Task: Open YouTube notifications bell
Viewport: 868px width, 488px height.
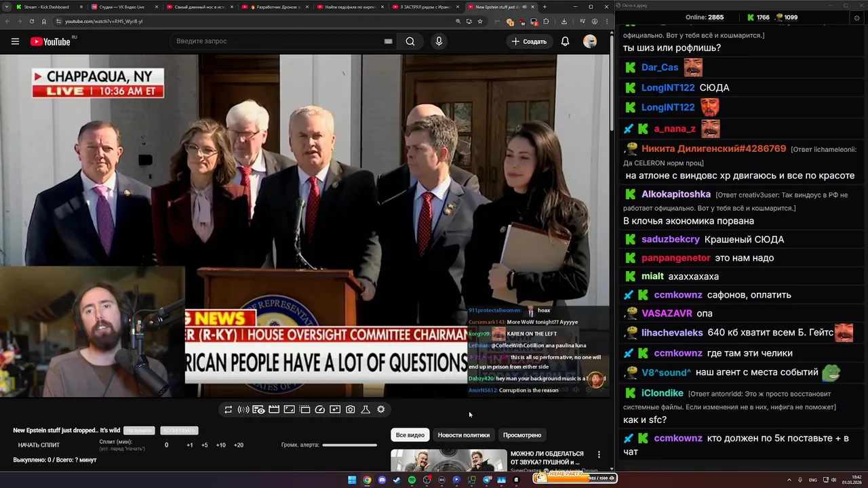Action: pos(565,41)
